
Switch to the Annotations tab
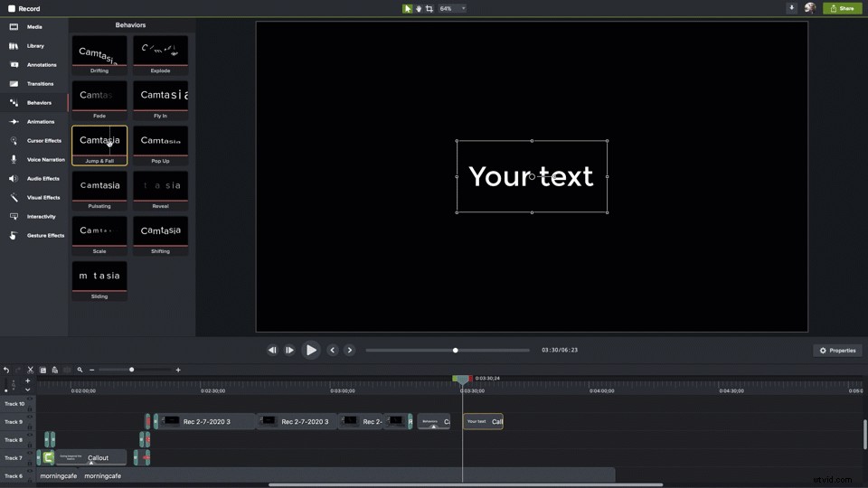tap(33, 65)
